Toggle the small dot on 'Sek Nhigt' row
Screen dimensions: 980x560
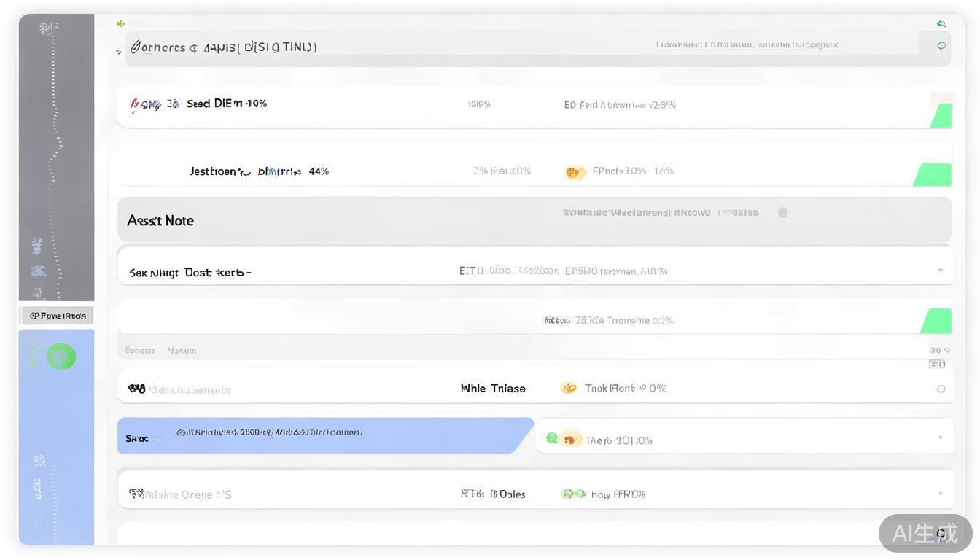coord(941,270)
